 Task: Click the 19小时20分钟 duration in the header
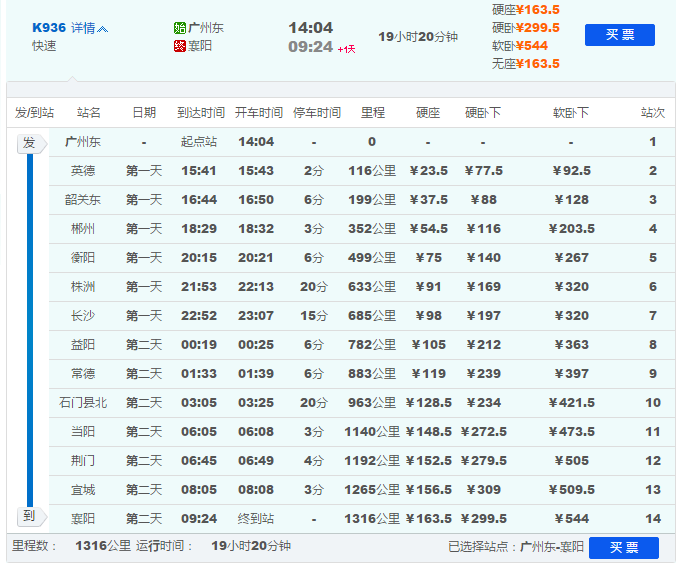click(x=418, y=37)
